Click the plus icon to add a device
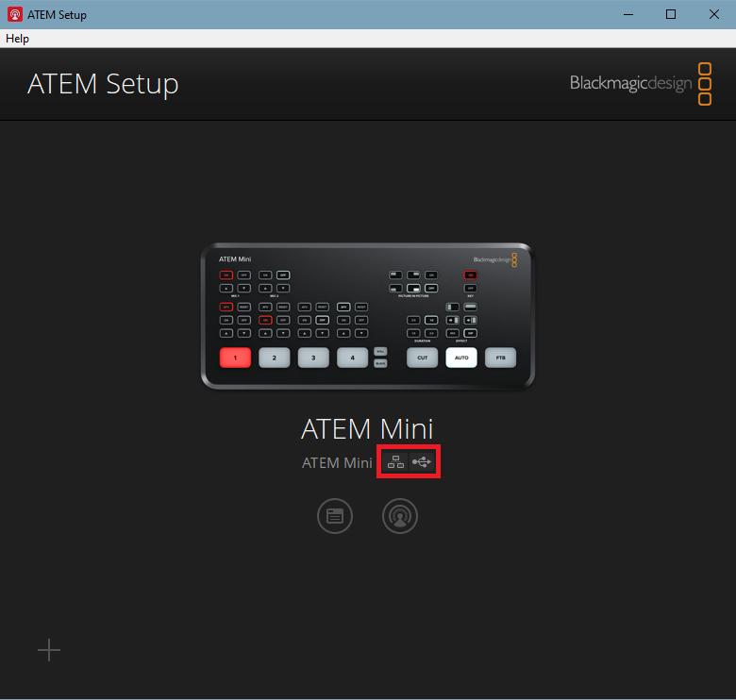The image size is (736, 700). click(49, 650)
